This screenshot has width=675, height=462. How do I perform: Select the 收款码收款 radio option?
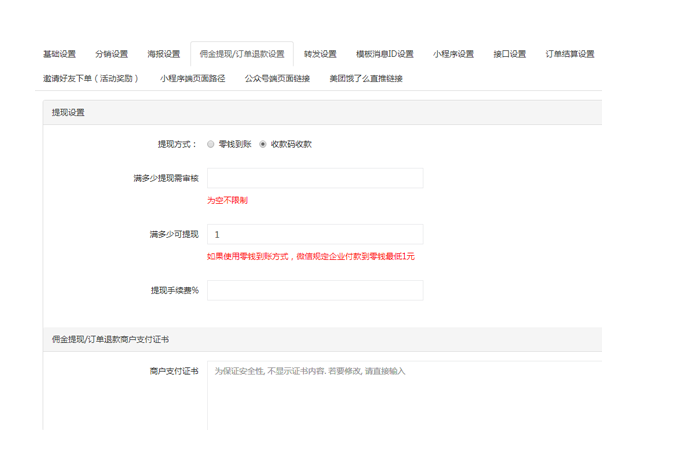263,144
